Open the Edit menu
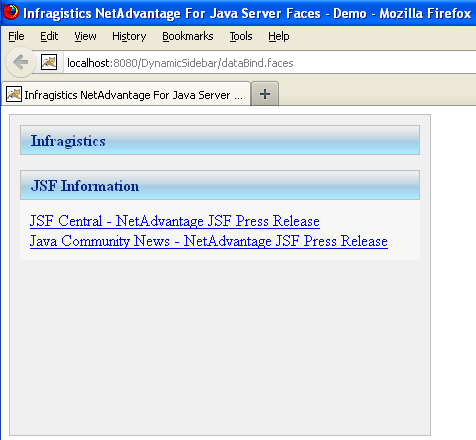The image size is (476, 440). click(x=49, y=36)
